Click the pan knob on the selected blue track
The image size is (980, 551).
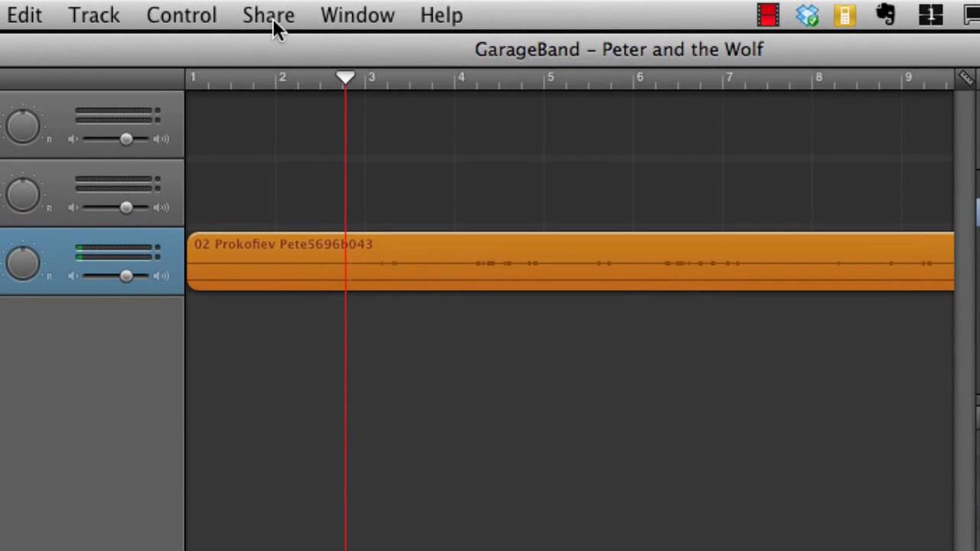[x=23, y=262]
